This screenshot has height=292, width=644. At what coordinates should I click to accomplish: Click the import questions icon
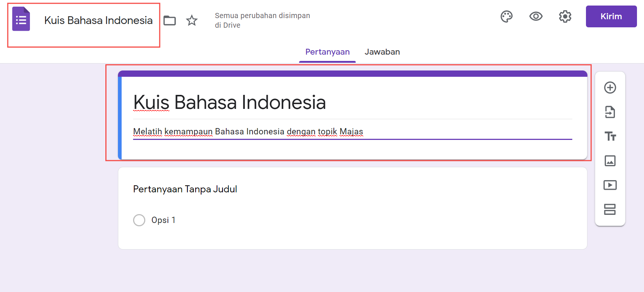pos(610,112)
